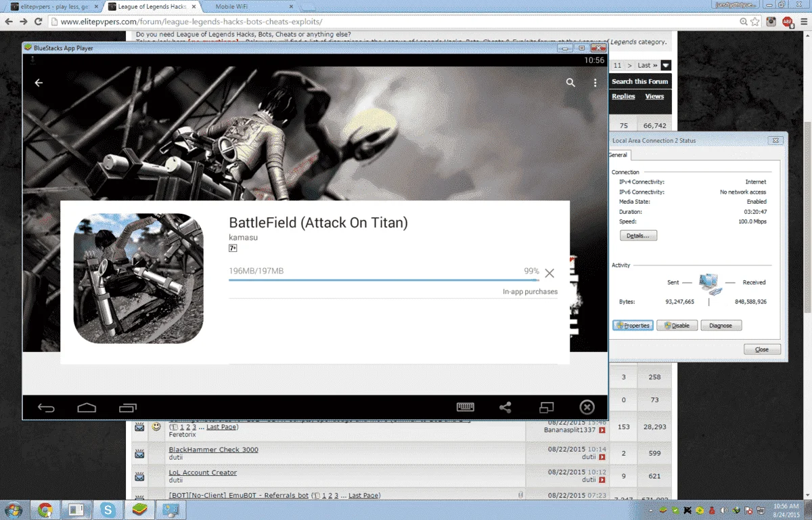The image size is (812, 520).
Task: Click the volume speaker tray icon
Action: [723, 510]
